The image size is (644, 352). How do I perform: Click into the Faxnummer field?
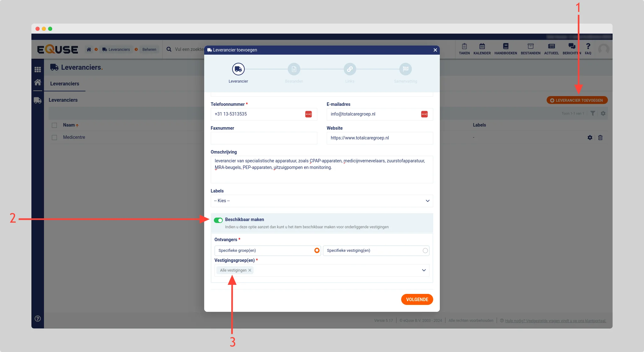264,138
